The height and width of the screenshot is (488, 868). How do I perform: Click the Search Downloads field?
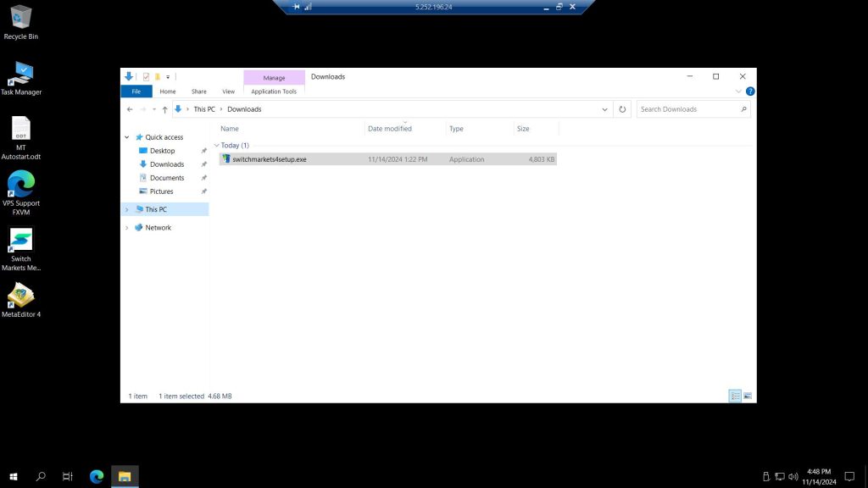(x=688, y=109)
